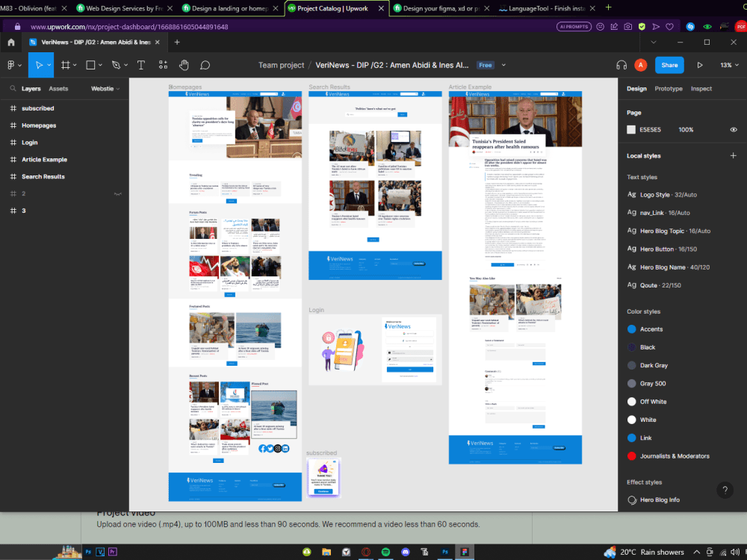Screen dimensions: 747x560
Task: Switch to Project Catalog Upwork browser tab
Action: (x=332, y=8)
